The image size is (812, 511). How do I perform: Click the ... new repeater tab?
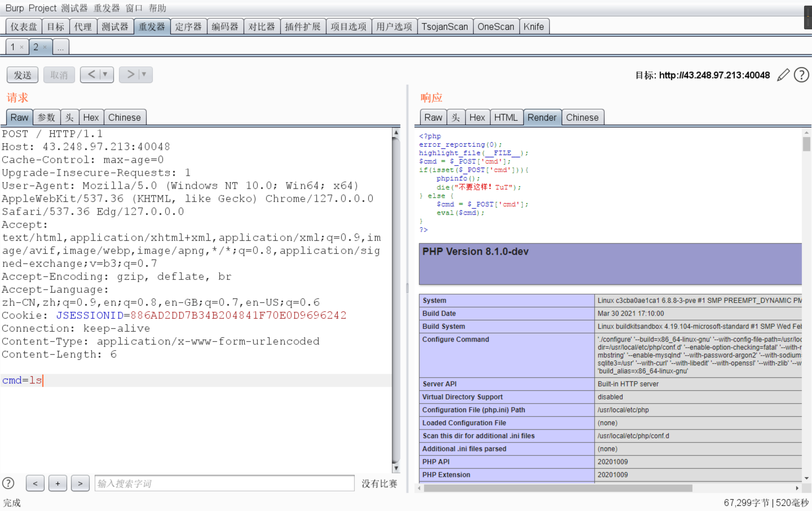[61, 47]
